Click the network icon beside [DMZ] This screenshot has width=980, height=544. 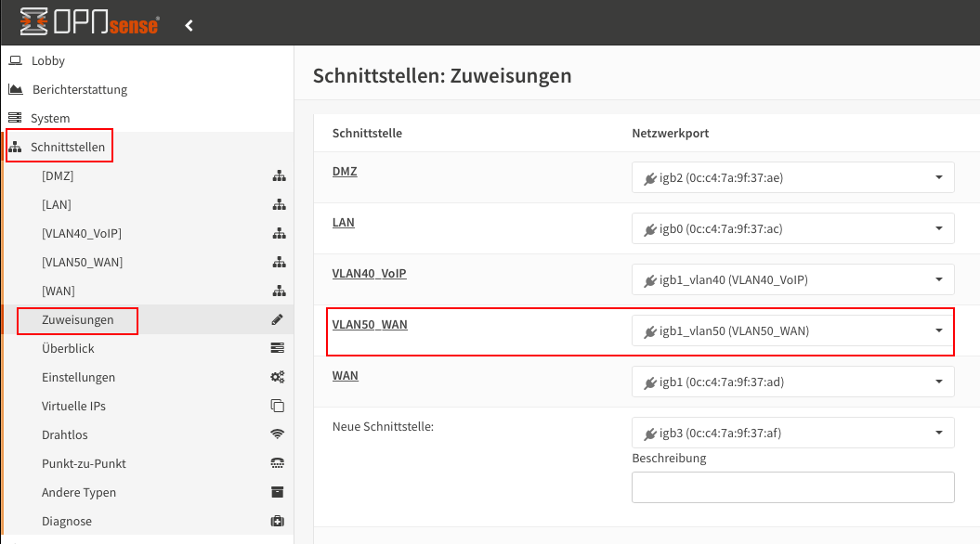[x=279, y=176]
